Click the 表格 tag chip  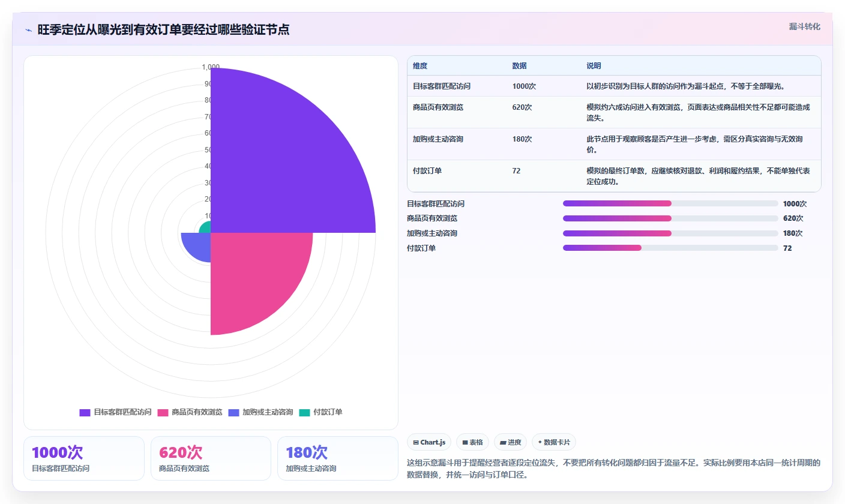(473, 442)
